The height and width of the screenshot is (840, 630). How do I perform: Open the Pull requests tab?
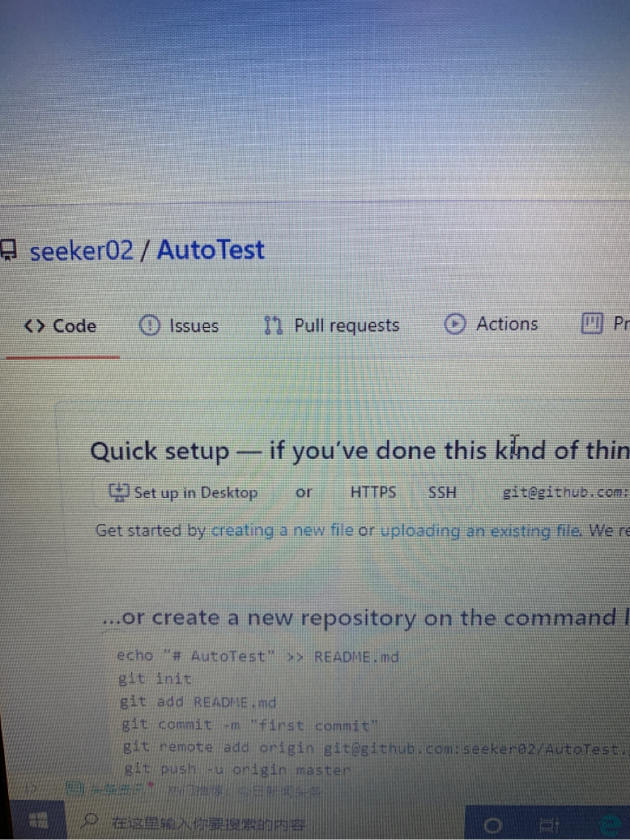tap(332, 325)
